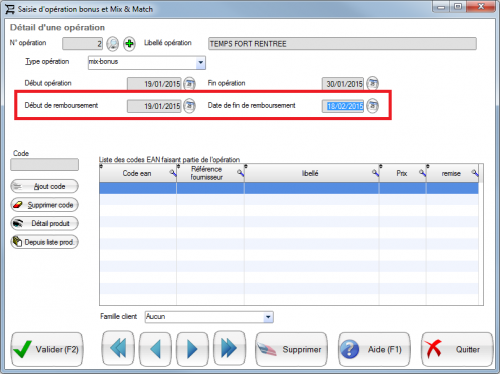Open calendar for Début de remboursement
The image size is (500, 374).
(189, 106)
